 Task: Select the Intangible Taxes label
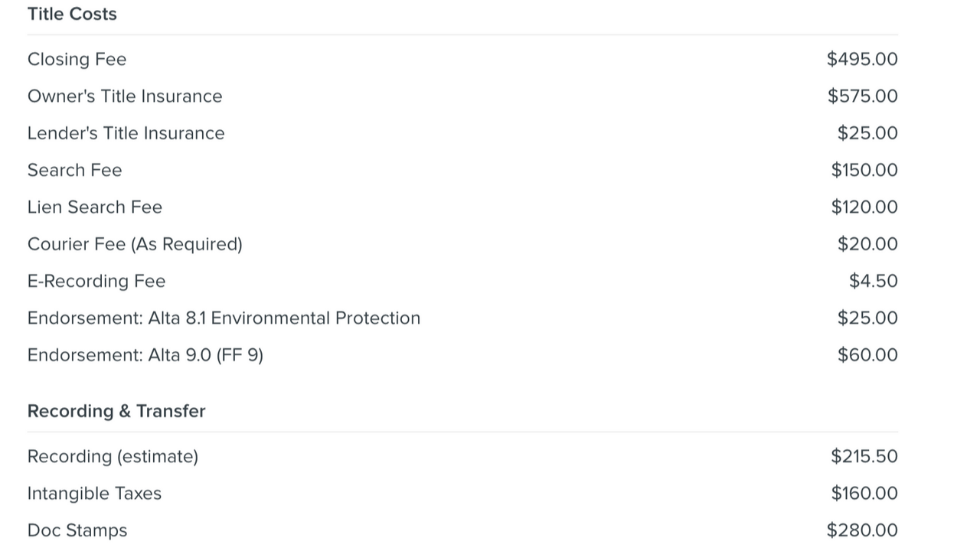94,494
